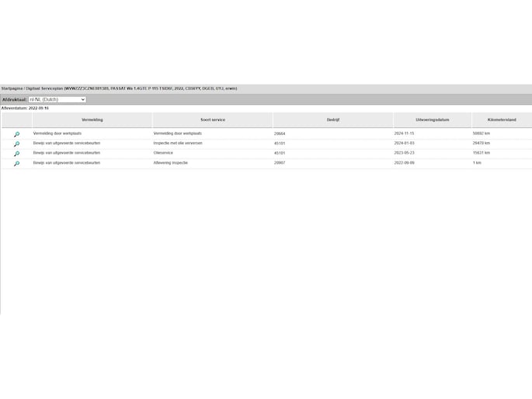Click Digitaal Serviceplan breadcrumb text

tap(44, 89)
